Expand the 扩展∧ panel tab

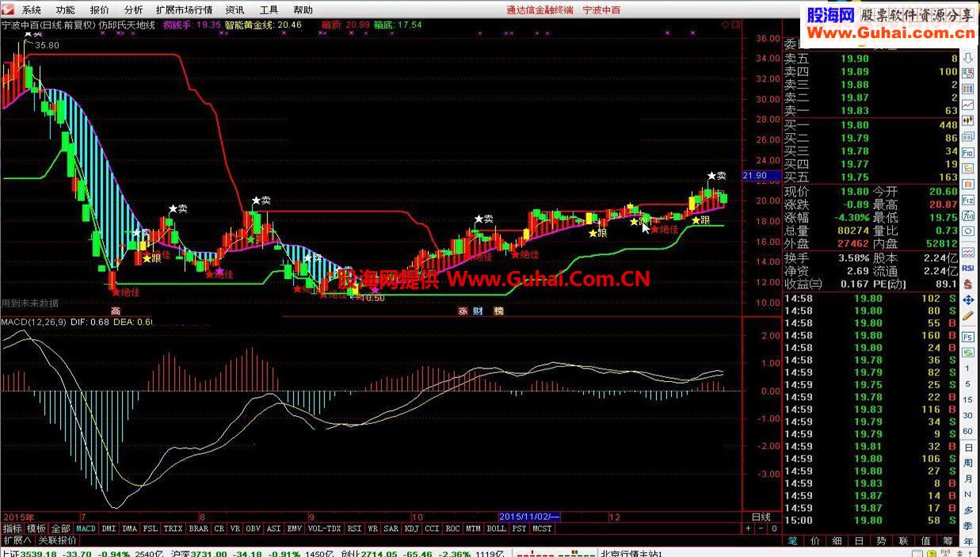click(17, 540)
